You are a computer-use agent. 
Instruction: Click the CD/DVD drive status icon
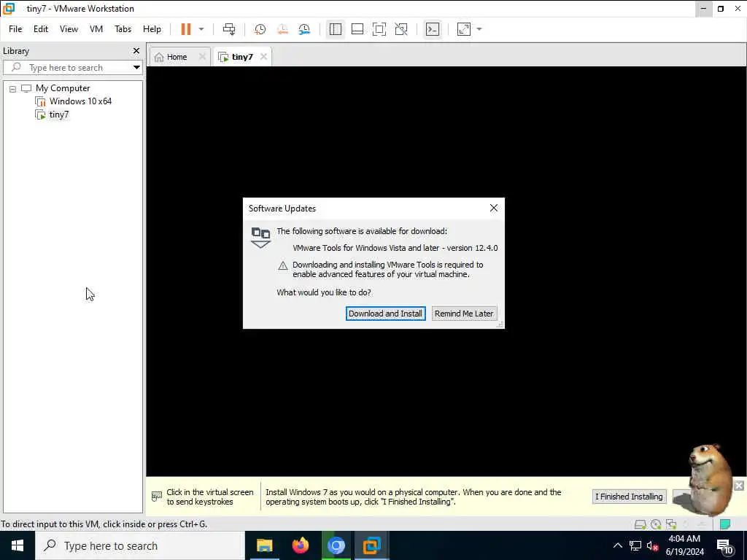pos(656,524)
